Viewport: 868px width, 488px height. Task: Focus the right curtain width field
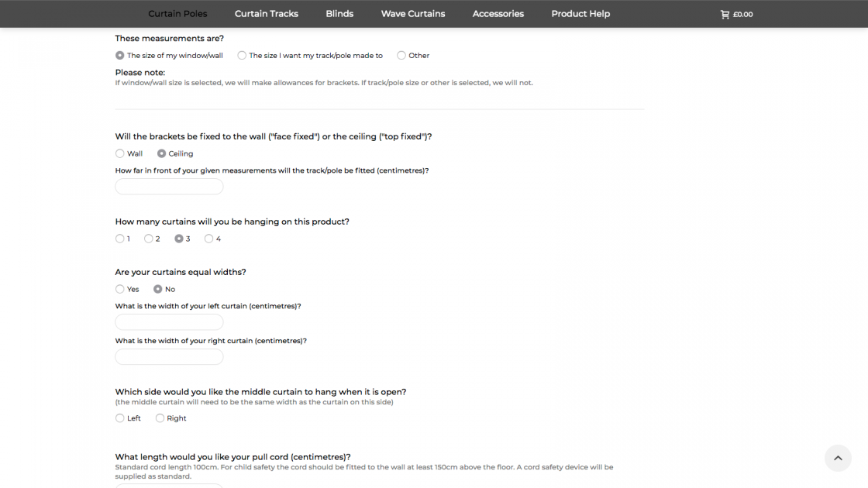[169, 357]
